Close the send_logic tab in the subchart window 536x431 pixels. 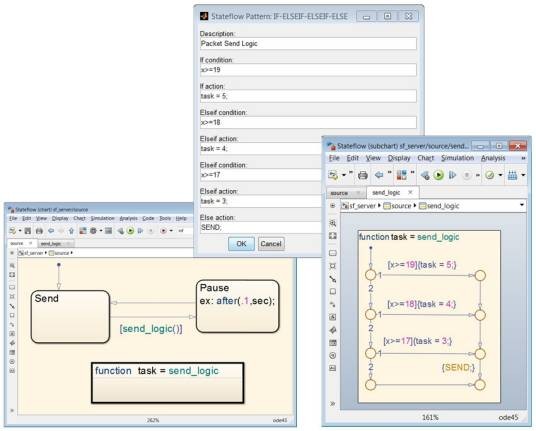pos(410,192)
